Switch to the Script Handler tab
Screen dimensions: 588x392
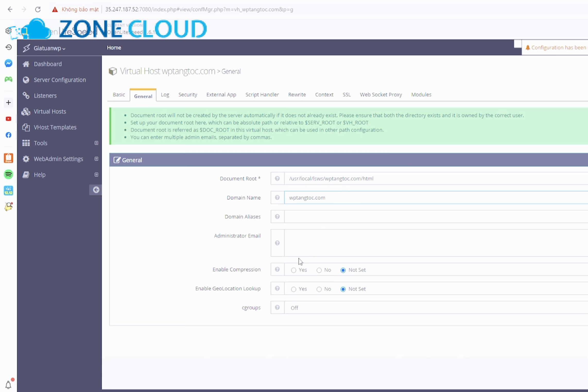point(262,95)
